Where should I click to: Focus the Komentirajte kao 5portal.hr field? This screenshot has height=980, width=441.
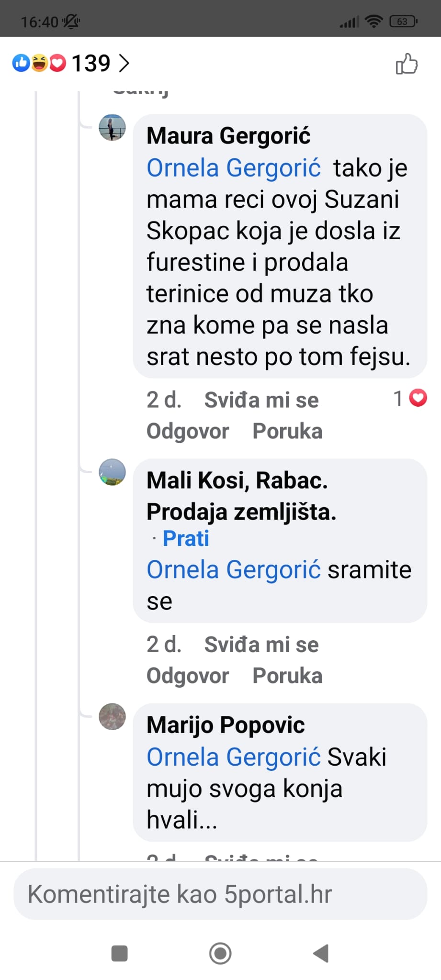point(220,894)
